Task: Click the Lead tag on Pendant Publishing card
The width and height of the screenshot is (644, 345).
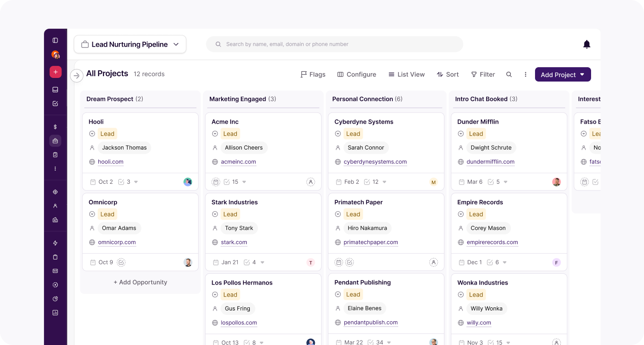Action: (353, 294)
